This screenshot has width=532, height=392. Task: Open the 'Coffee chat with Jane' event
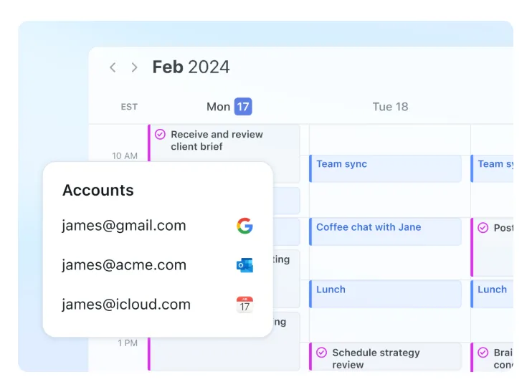[x=385, y=231]
